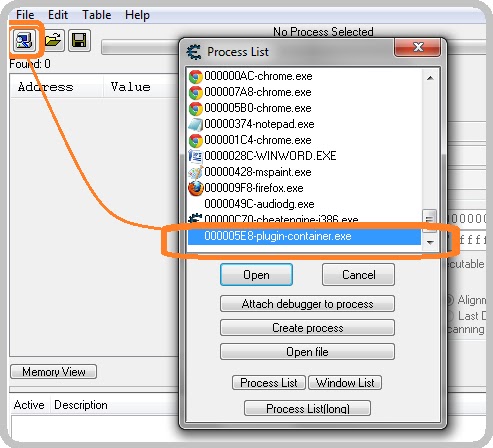The height and width of the screenshot is (448, 493).
Task: Open the Help menu
Action: pyautogui.click(x=137, y=15)
